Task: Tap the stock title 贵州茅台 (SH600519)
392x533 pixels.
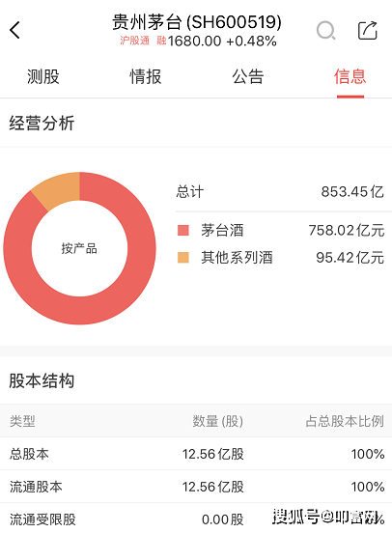Action: [x=197, y=22]
